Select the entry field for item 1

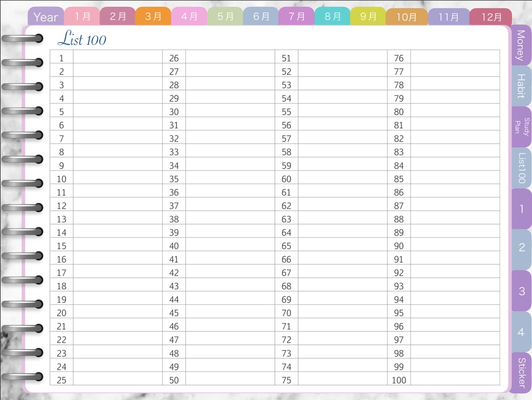tap(118, 57)
